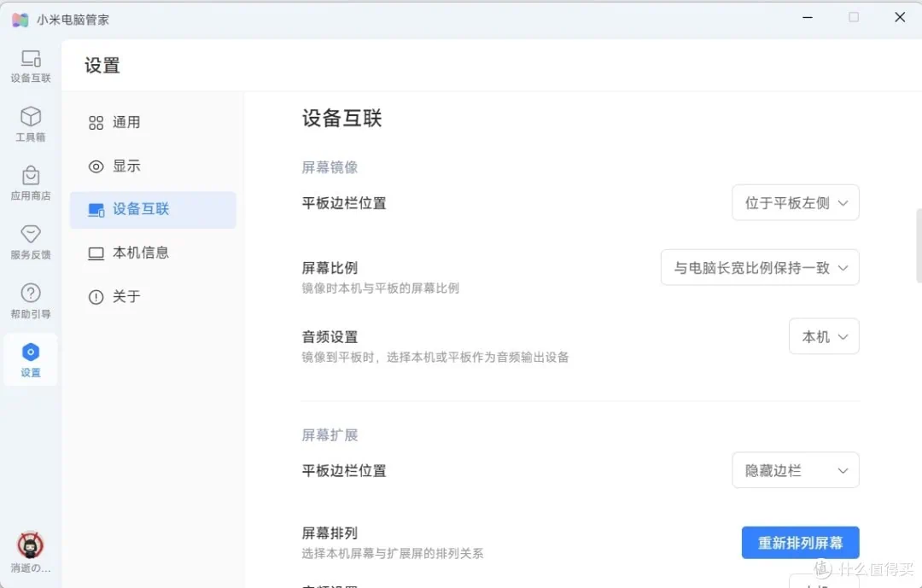The height and width of the screenshot is (588, 922).
Task: Switch to 本机信息 tab
Action: coord(153,253)
